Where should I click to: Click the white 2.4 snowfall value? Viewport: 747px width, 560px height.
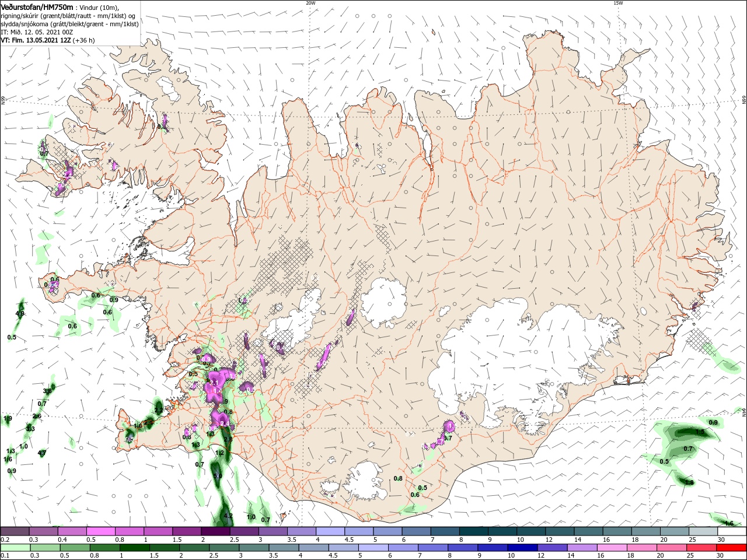(224, 424)
